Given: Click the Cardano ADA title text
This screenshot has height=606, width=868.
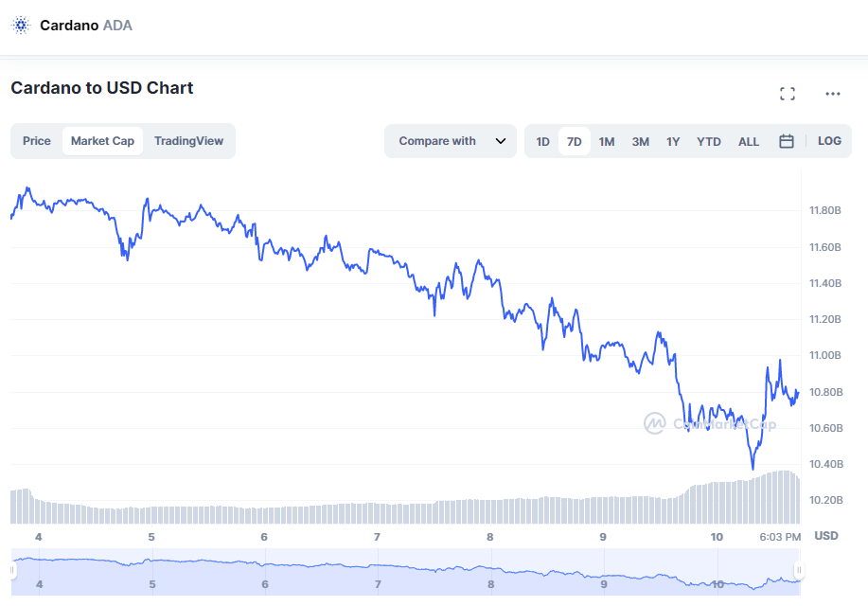Looking at the screenshot, I should pyautogui.click(x=86, y=26).
